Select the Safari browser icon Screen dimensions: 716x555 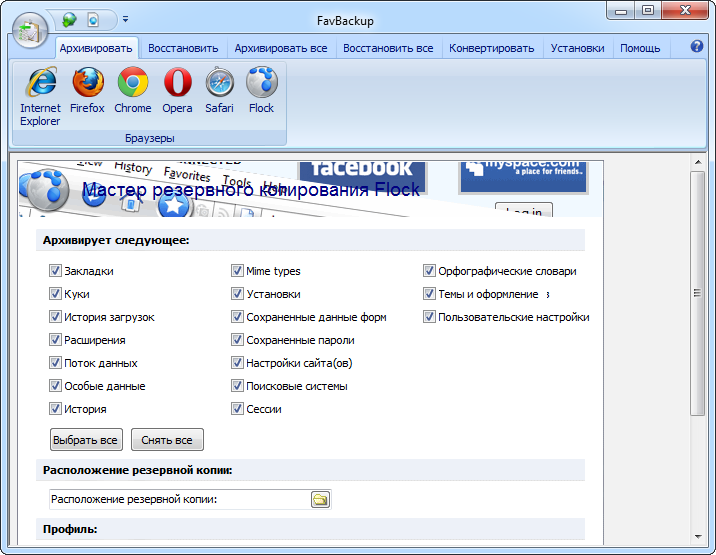tap(219, 90)
